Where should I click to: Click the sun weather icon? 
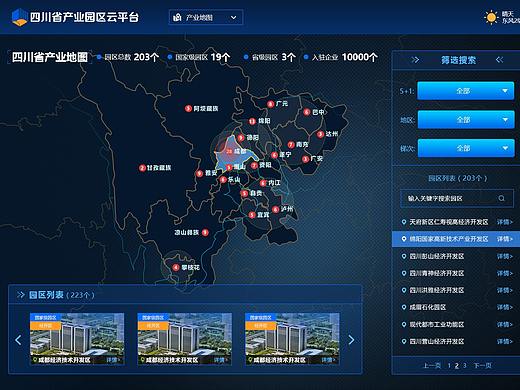pyautogui.click(x=491, y=17)
